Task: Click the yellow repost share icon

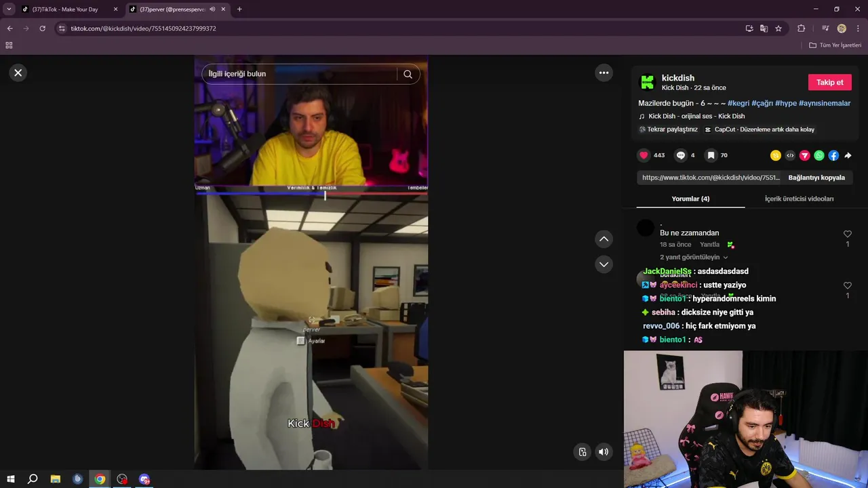Action: 776,155
